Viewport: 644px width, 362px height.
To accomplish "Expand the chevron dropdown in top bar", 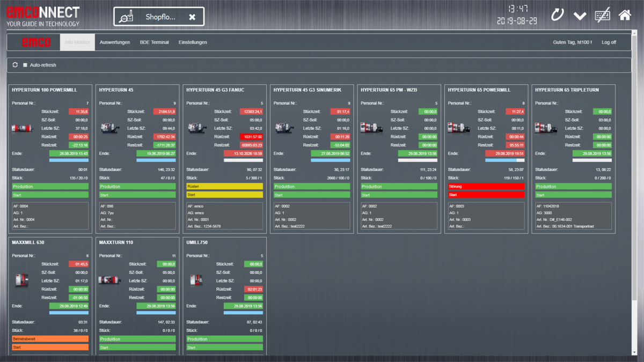I will (580, 16).
